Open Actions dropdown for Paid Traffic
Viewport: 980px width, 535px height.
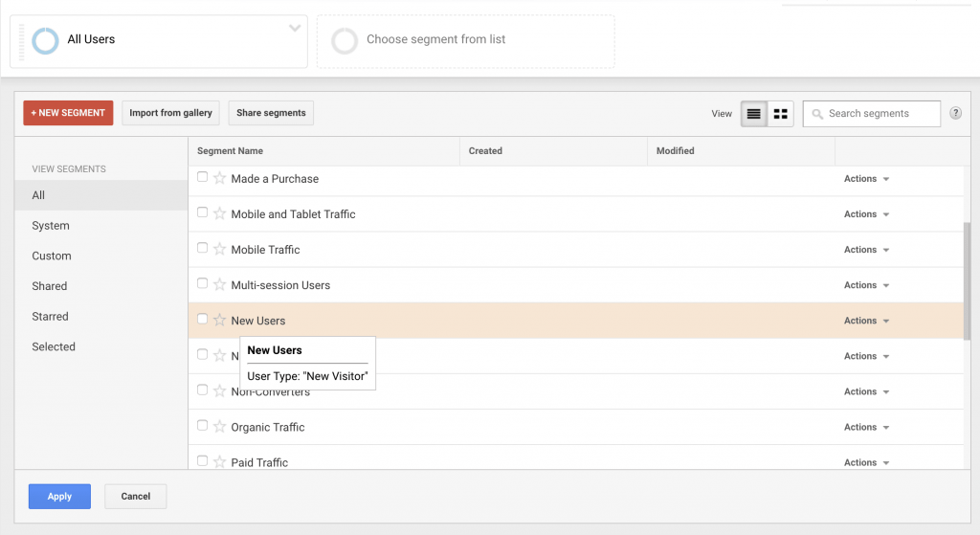pyautogui.click(x=866, y=462)
